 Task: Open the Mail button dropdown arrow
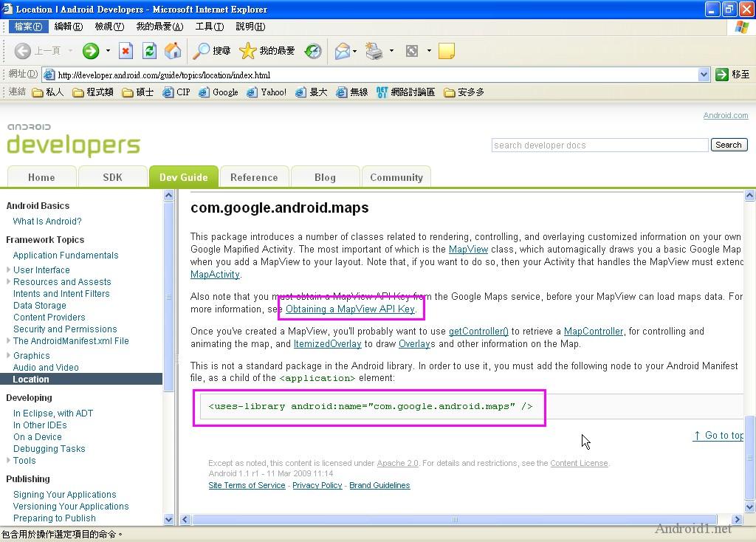click(x=355, y=51)
